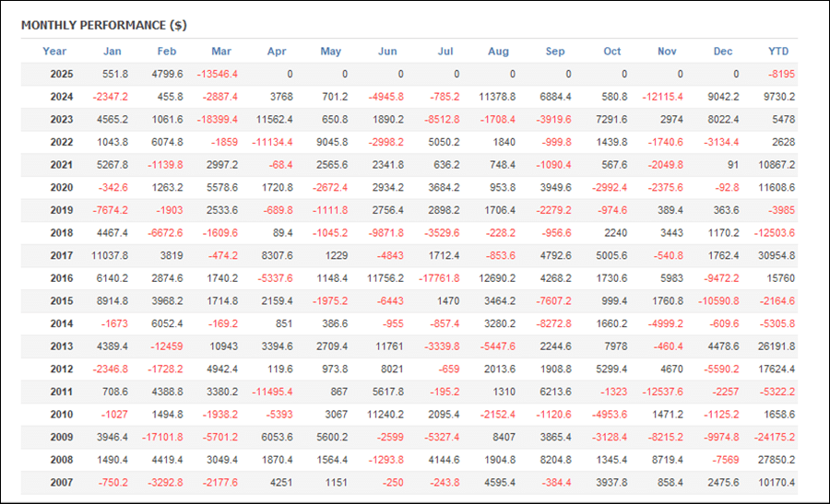Select the 2014 year row label
This screenshot has height=504, width=830.
62,323
